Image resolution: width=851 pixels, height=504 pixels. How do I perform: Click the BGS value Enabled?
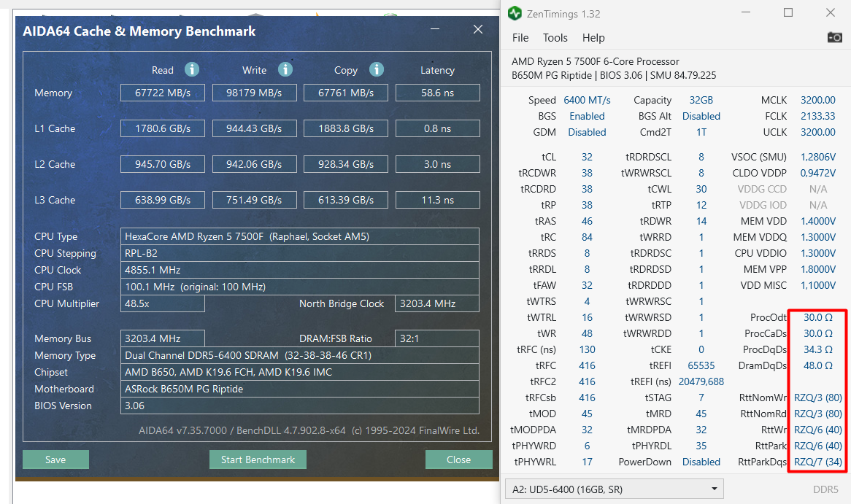click(x=587, y=116)
